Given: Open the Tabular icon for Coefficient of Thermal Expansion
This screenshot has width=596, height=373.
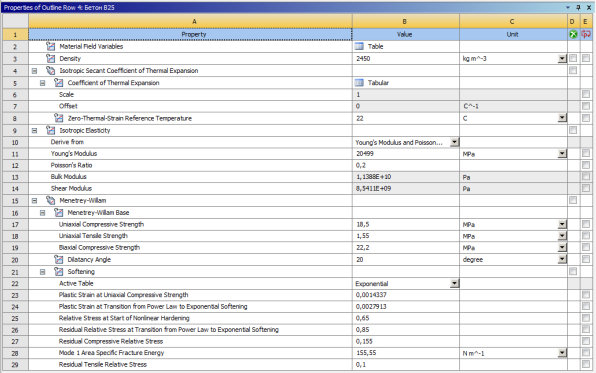Looking at the screenshot, I should pos(359,83).
